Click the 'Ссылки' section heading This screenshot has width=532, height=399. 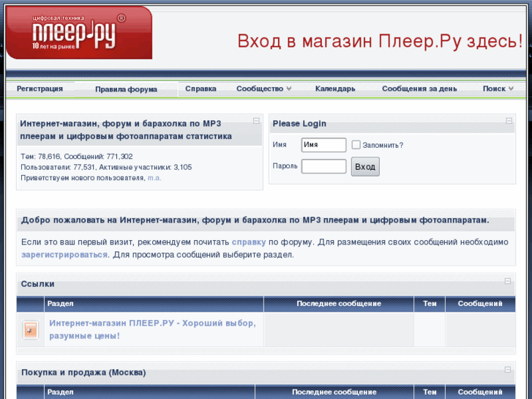point(37,284)
